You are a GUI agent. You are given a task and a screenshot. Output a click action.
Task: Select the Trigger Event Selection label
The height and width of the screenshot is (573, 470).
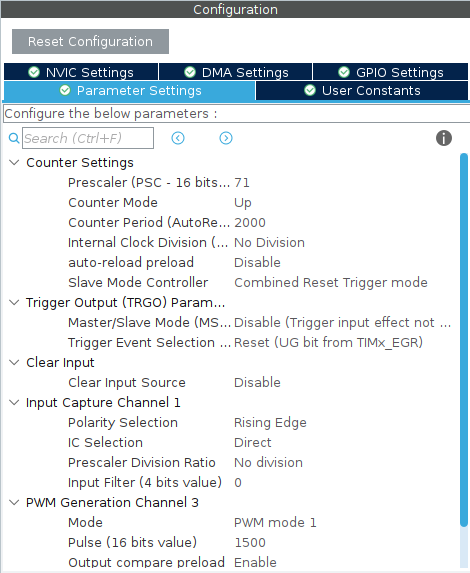coord(149,342)
